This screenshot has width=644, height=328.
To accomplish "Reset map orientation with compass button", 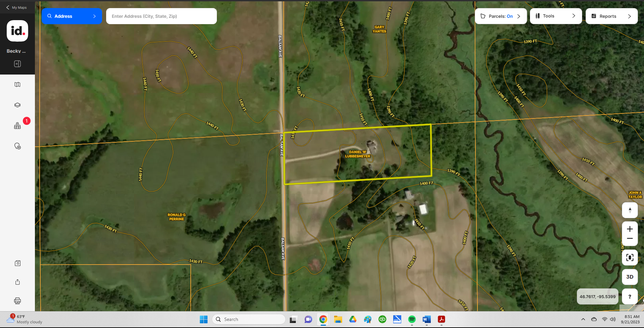I will [x=630, y=210].
